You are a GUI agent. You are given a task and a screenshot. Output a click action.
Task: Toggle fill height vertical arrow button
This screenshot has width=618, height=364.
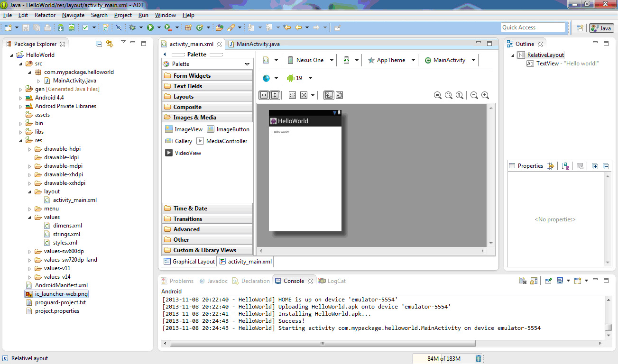(x=275, y=95)
